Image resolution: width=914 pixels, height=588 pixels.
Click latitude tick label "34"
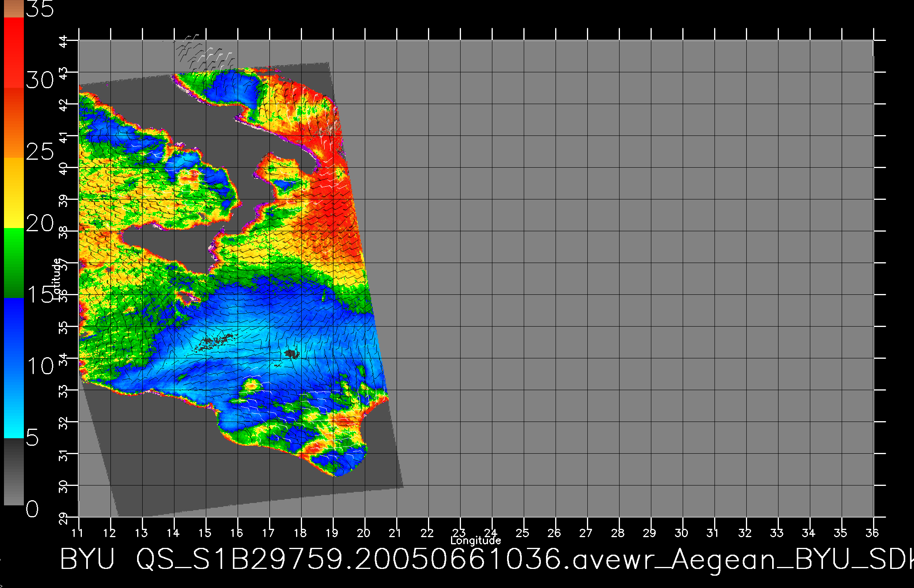pyautogui.click(x=63, y=360)
